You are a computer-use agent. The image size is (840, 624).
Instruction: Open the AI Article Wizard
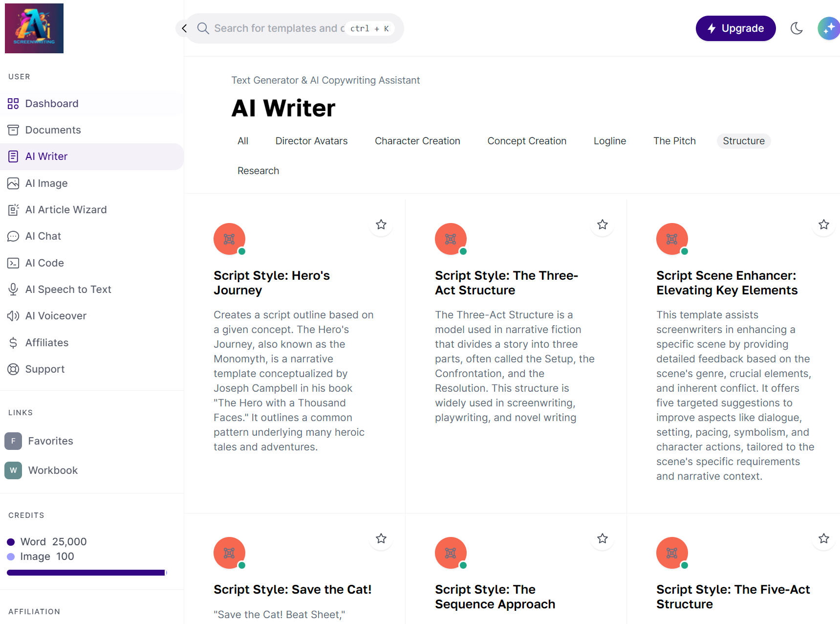pyautogui.click(x=66, y=209)
